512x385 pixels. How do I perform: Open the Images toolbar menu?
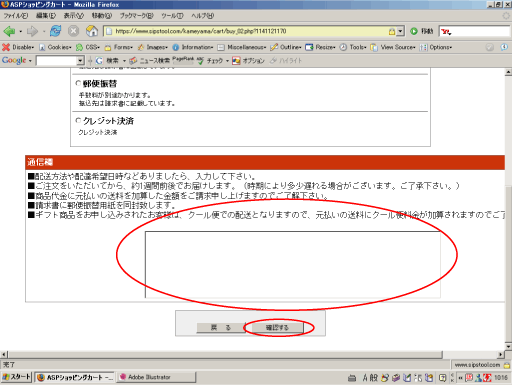point(153,47)
